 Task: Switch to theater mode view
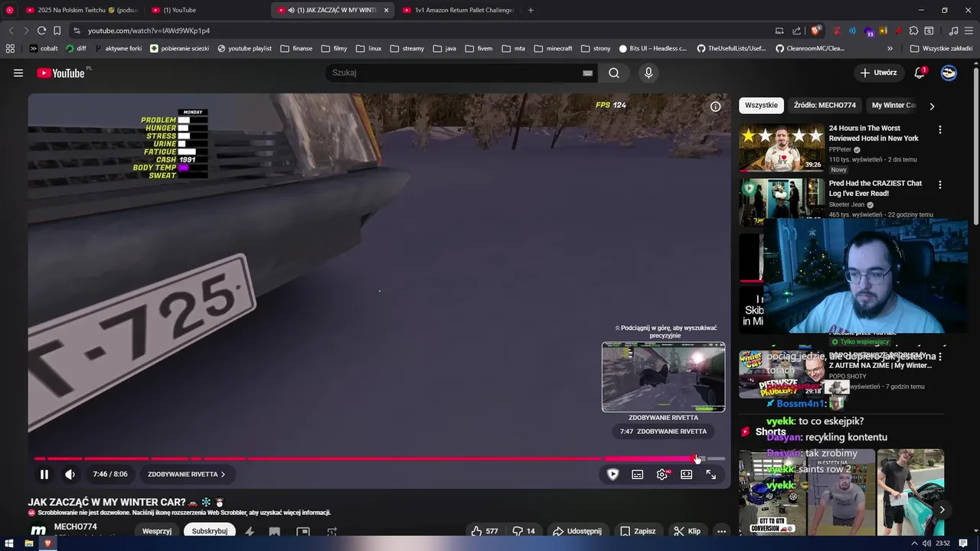coord(687,474)
